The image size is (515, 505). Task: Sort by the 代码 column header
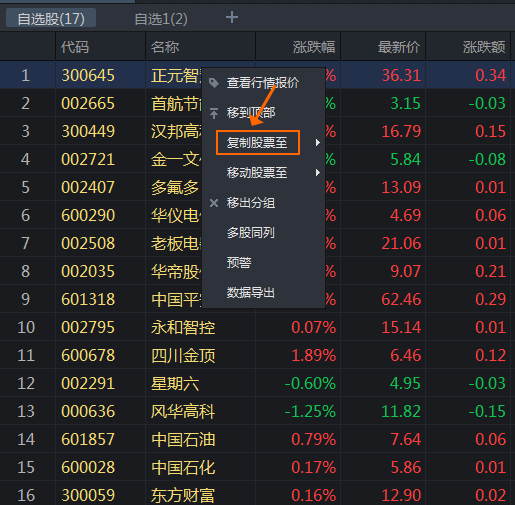tap(75, 47)
